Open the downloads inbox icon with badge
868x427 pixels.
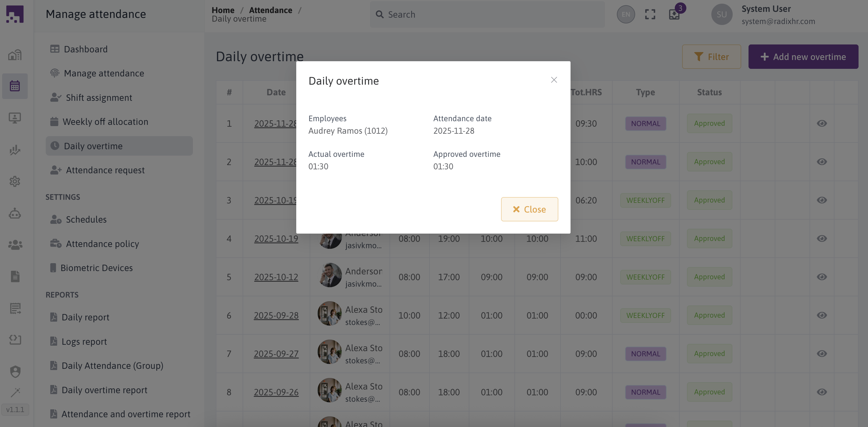tap(674, 15)
